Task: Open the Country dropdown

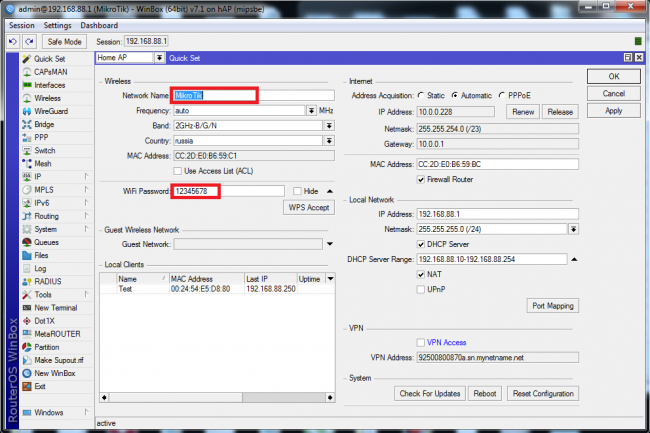Action: click(329, 141)
